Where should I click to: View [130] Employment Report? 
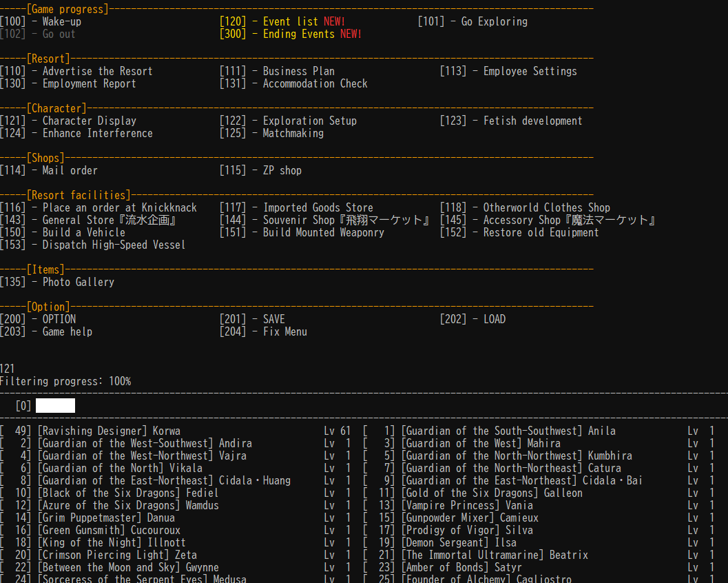click(68, 83)
